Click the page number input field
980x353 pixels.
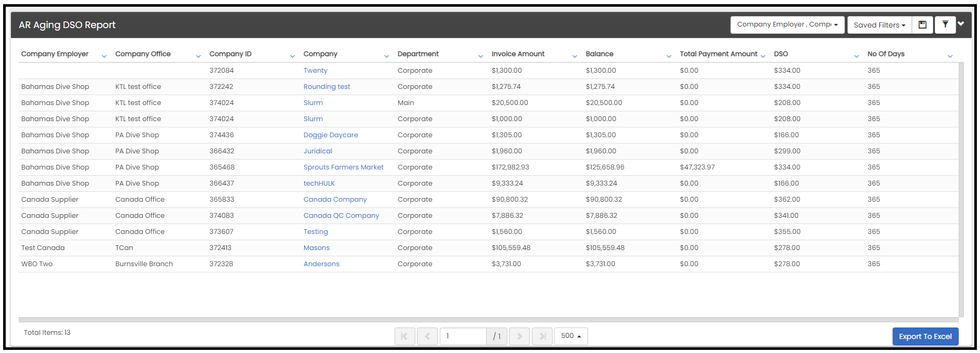tap(463, 336)
